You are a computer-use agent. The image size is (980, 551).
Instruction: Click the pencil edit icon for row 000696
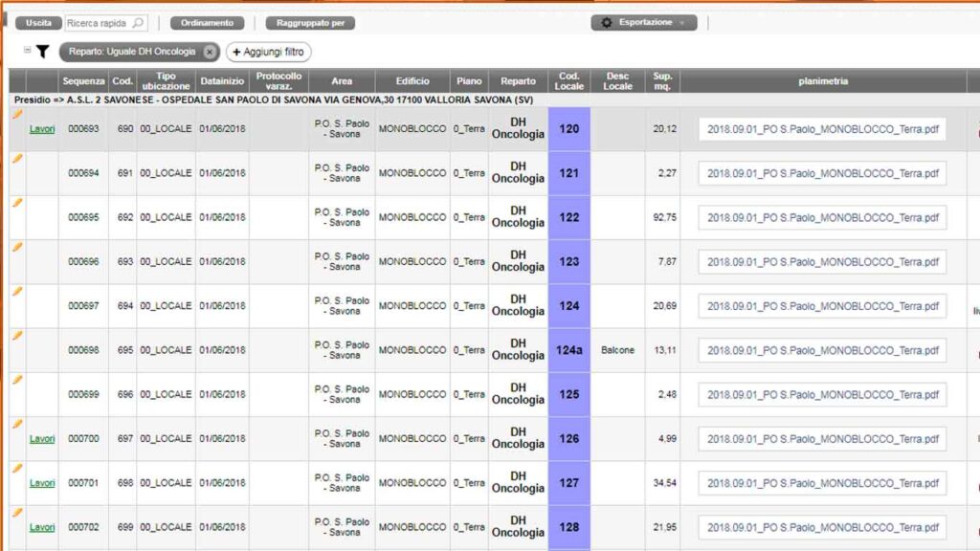(x=17, y=247)
